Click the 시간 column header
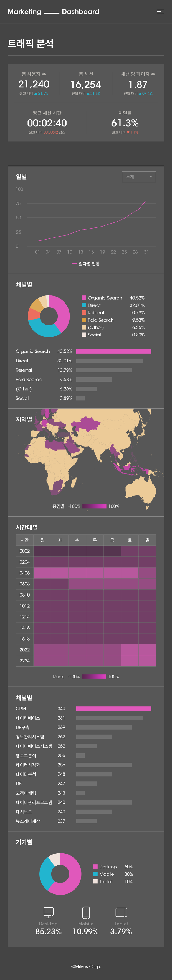Viewport: 172px width, 980px height. click(x=25, y=540)
